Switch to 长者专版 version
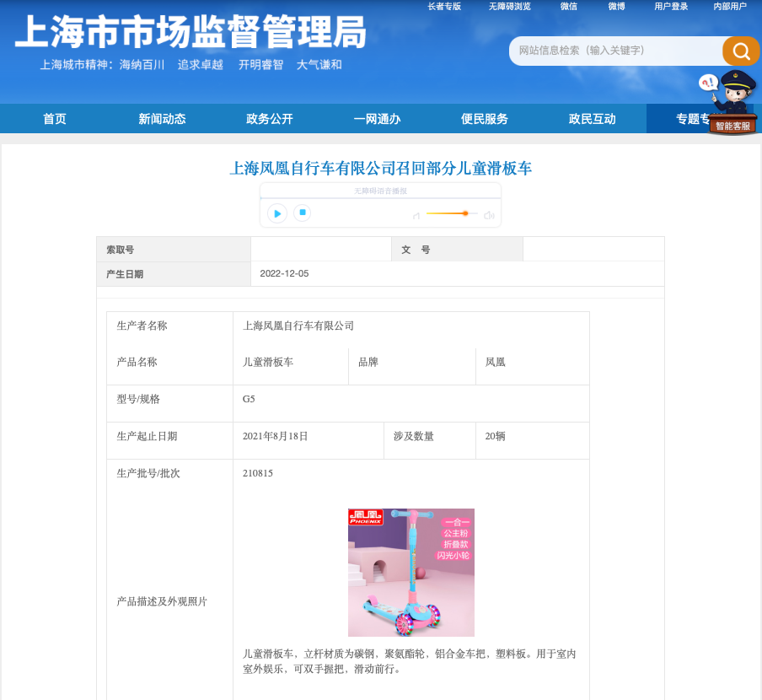The width and height of the screenshot is (762, 700). pyautogui.click(x=444, y=6)
